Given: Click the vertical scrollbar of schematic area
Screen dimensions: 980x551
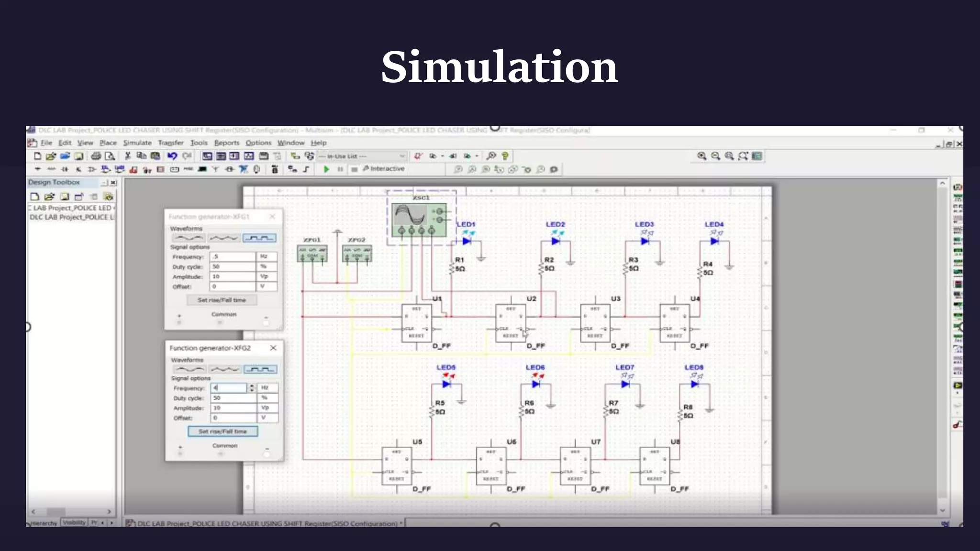Looking at the screenshot, I should click(942, 348).
